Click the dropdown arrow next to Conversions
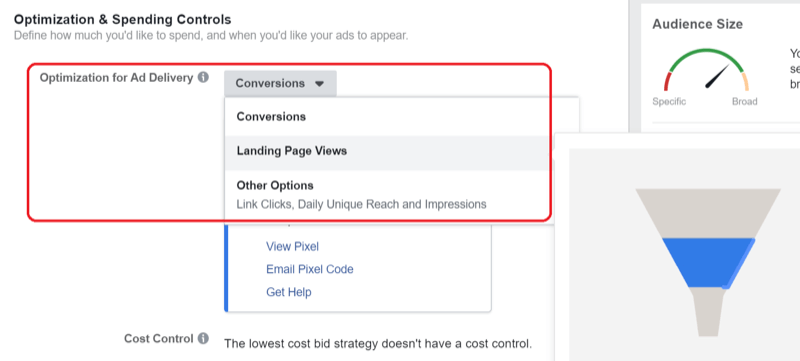The width and height of the screenshot is (800, 361). pyautogui.click(x=319, y=84)
